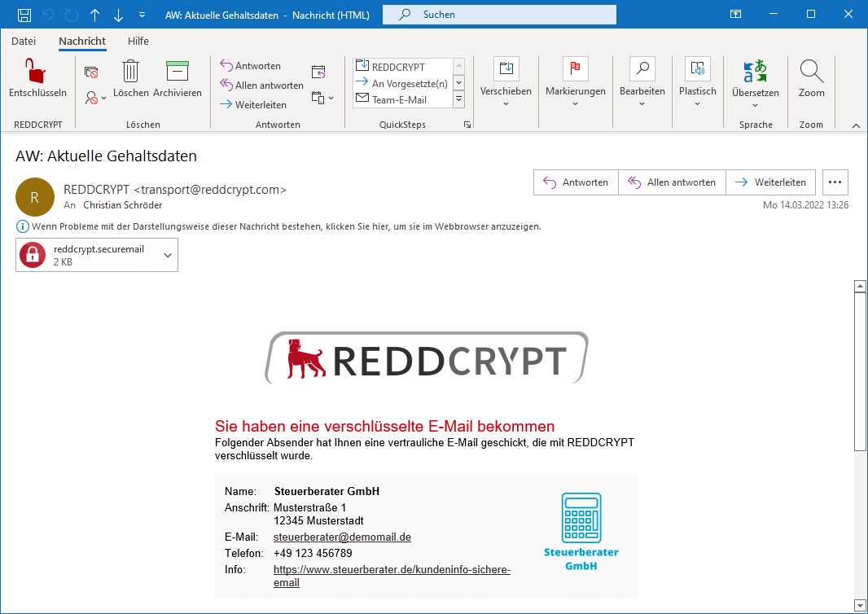Image resolution: width=868 pixels, height=614 pixels.
Task: Click the Zoom magnifier button
Action: pos(811,79)
